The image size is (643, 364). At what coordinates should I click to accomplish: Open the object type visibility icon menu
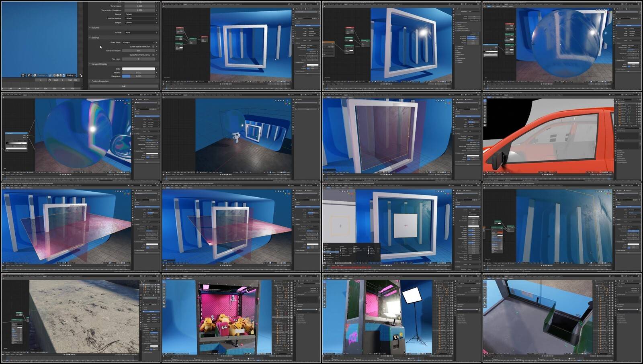point(23,75)
